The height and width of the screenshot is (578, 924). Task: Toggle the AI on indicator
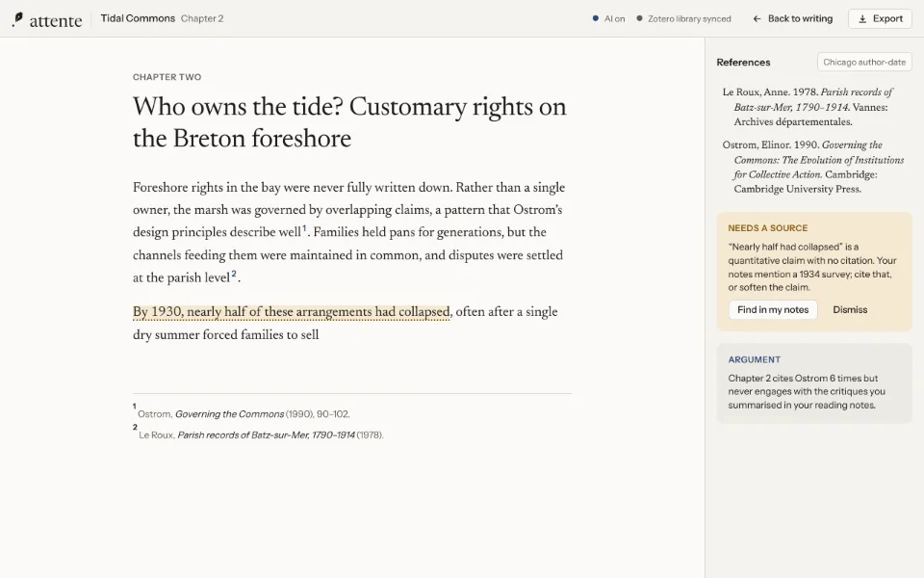pyautogui.click(x=608, y=19)
